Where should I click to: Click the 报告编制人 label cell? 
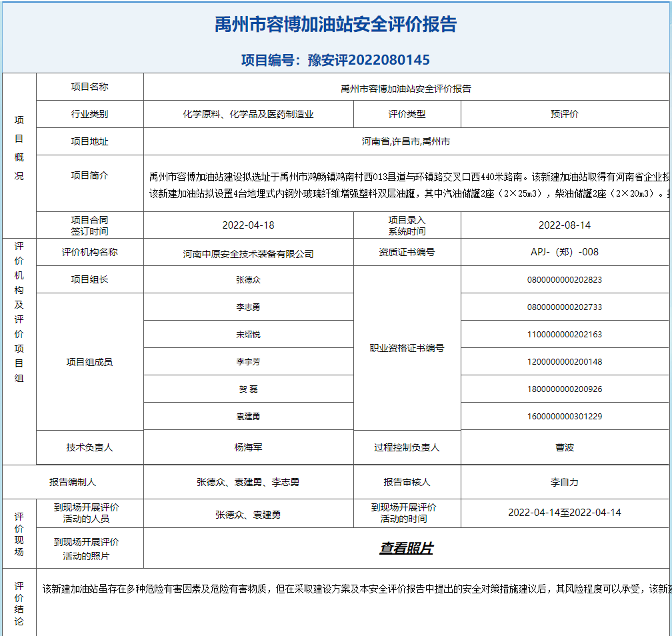click(73, 482)
